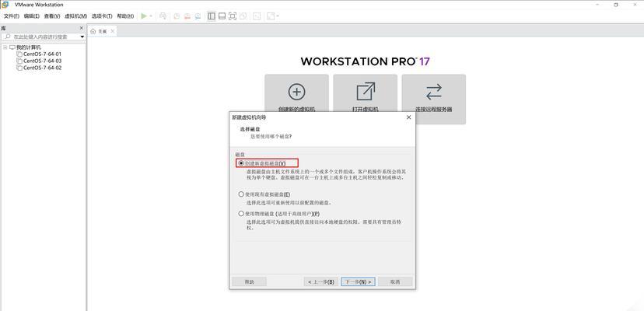Click the send Ctrl+Alt+Del toolbar icon

click(x=163, y=16)
